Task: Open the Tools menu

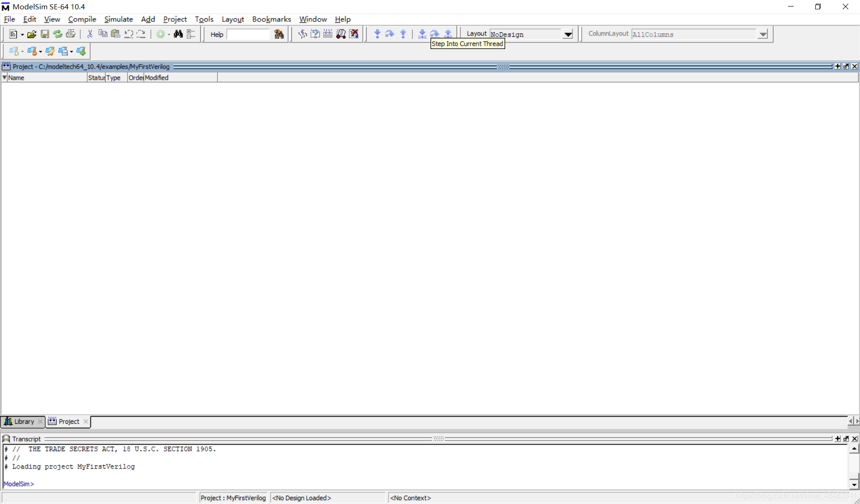Action: pos(204,19)
